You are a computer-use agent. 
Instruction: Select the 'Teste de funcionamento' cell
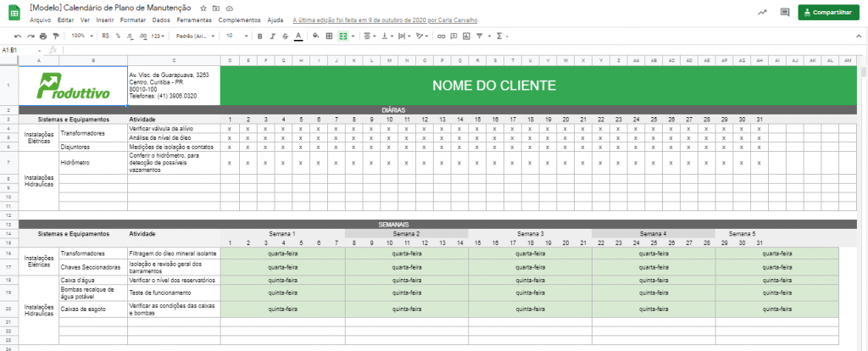pyautogui.click(x=174, y=292)
